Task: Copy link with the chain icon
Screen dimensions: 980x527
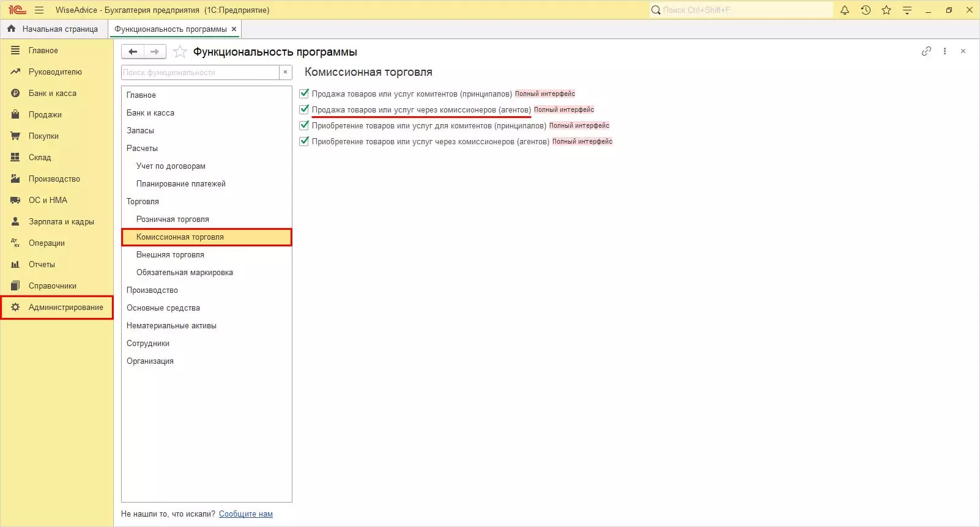Action: click(926, 51)
